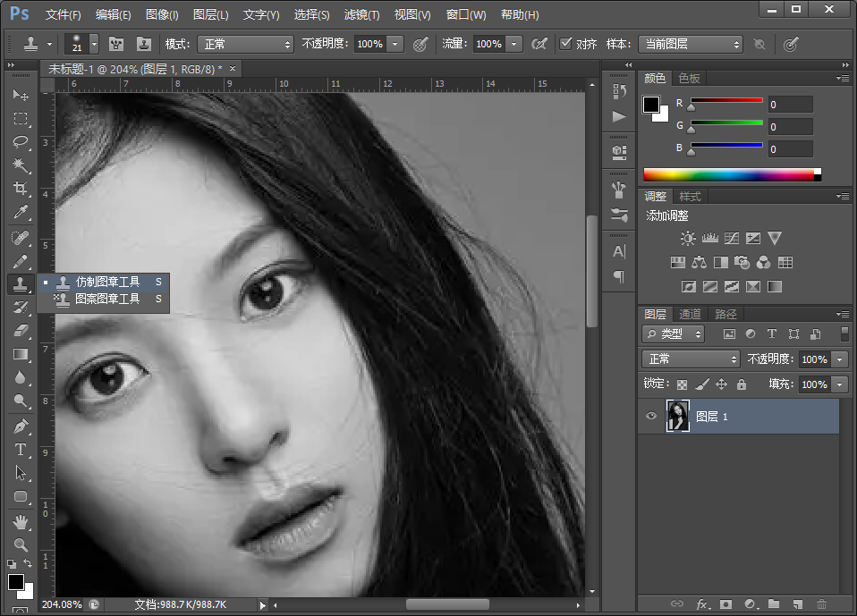Select the Zoom tool

coord(21,545)
